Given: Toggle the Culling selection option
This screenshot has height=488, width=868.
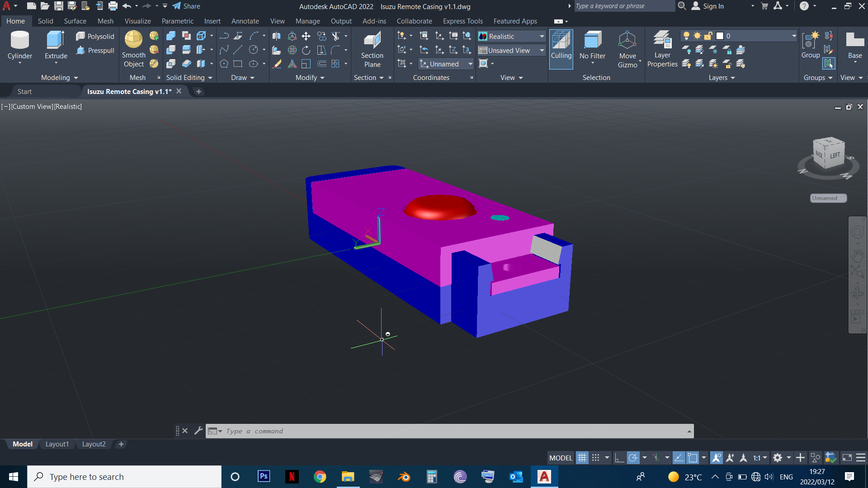Looking at the screenshot, I should click(x=561, y=49).
